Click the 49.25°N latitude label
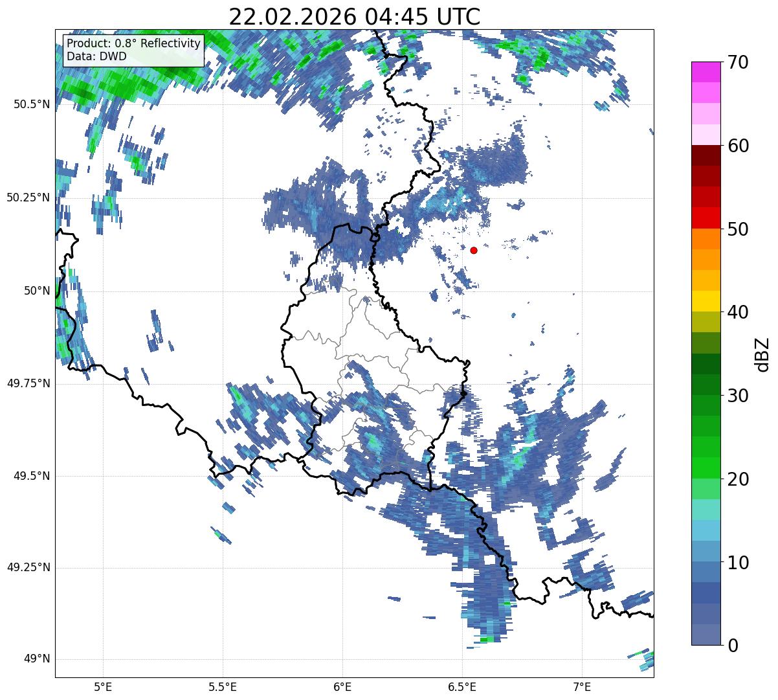Screen dimensions: 778x700 tap(28, 568)
